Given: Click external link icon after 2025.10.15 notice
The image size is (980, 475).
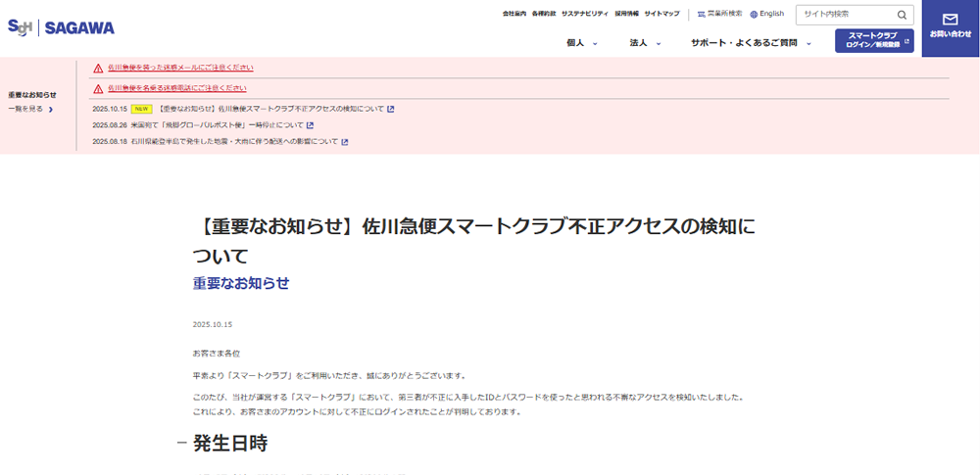Looking at the screenshot, I should [391, 109].
